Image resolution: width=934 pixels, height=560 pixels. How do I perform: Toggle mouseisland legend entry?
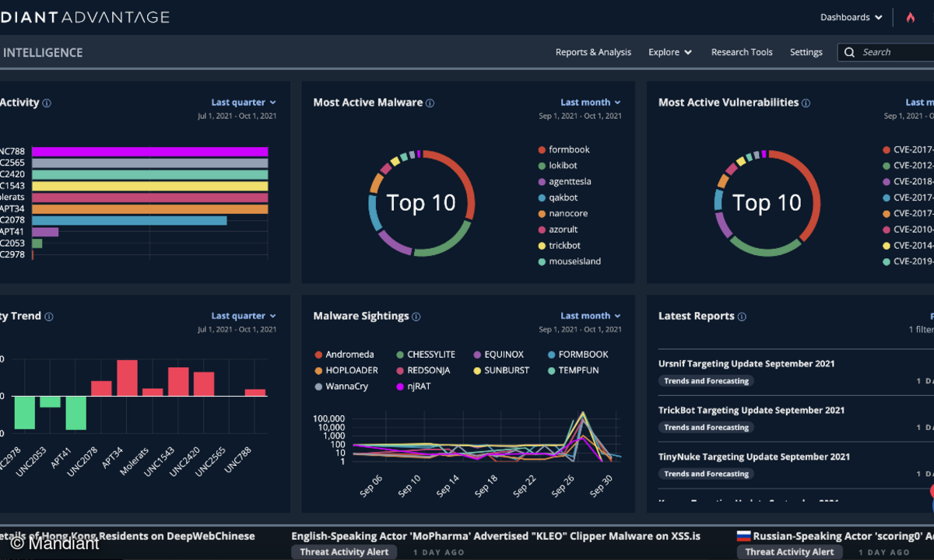[x=570, y=261]
